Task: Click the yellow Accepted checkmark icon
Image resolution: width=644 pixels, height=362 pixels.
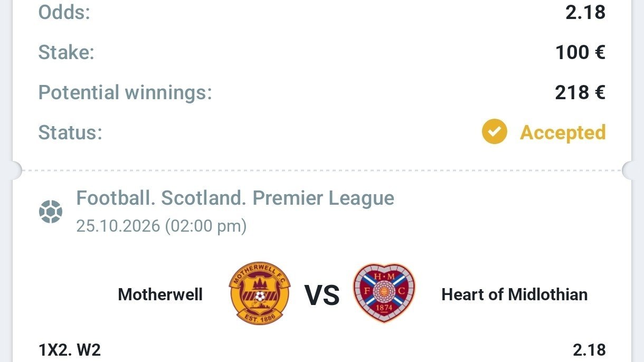Action: [x=494, y=132]
